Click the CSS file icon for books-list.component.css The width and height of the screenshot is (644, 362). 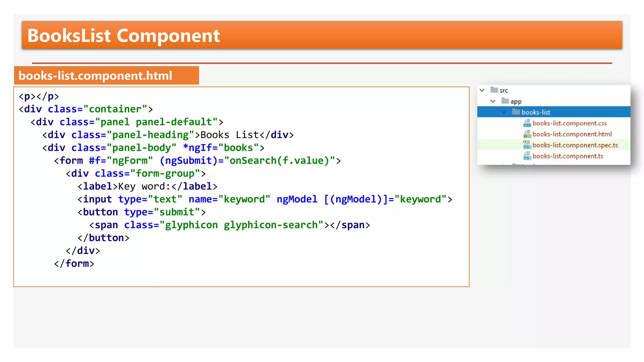coord(527,123)
